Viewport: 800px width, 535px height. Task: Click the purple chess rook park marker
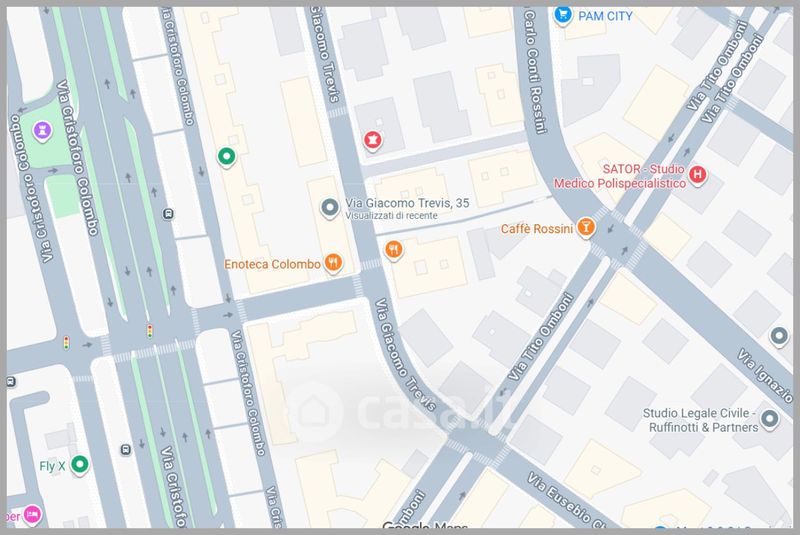[x=42, y=132]
